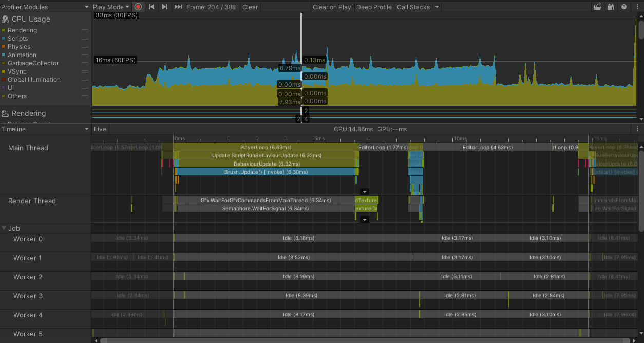Grab the Animation category reorder handle
644x343 pixels.
pyautogui.click(x=85, y=55)
